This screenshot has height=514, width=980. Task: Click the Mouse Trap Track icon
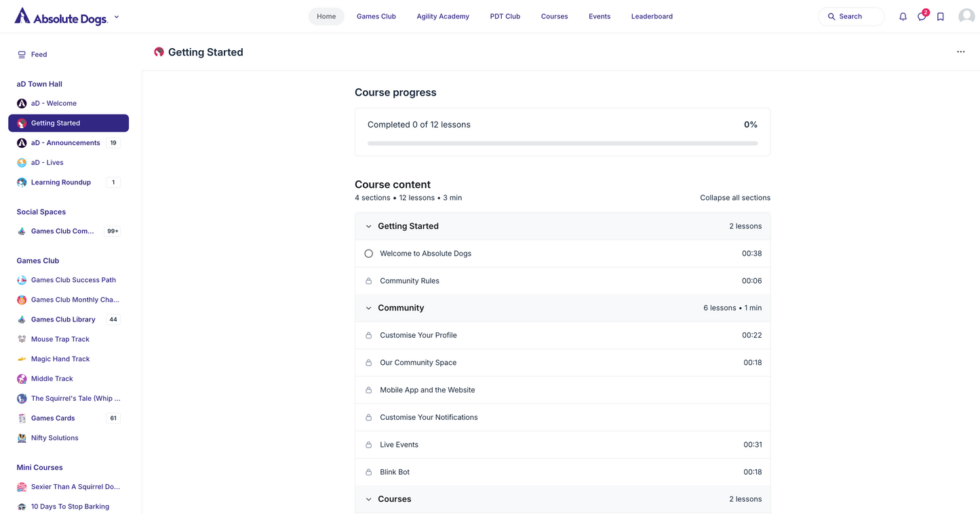[22, 339]
